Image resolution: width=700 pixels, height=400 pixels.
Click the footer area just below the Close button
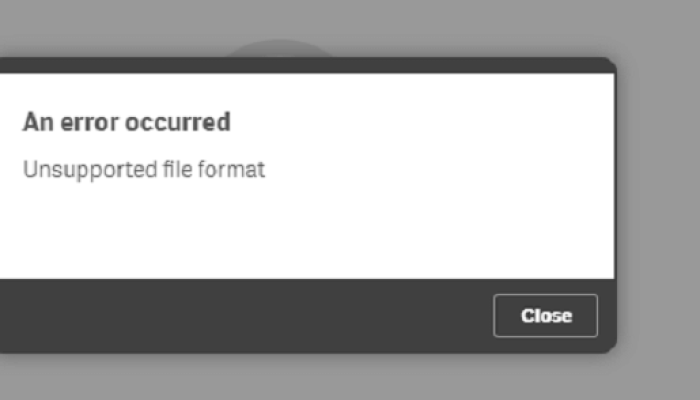click(x=546, y=345)
